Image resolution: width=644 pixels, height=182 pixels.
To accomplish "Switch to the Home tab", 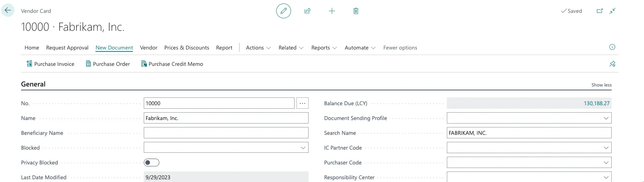I will tap(32, 48).
